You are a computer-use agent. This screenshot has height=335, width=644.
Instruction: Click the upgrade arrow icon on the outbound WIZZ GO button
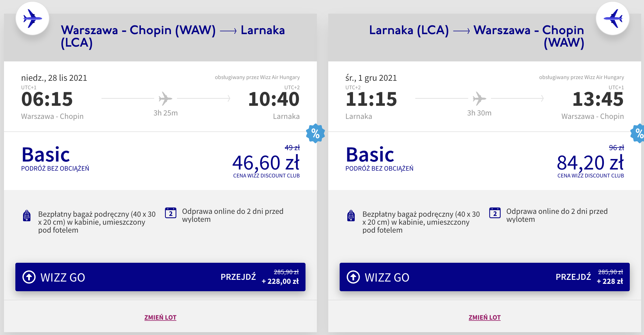(29, 277)
